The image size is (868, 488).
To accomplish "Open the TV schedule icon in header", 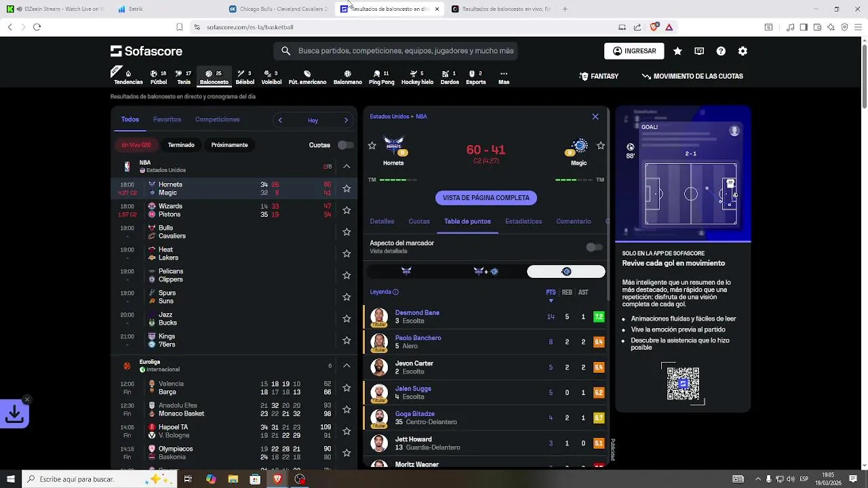I will pos(699,51).
